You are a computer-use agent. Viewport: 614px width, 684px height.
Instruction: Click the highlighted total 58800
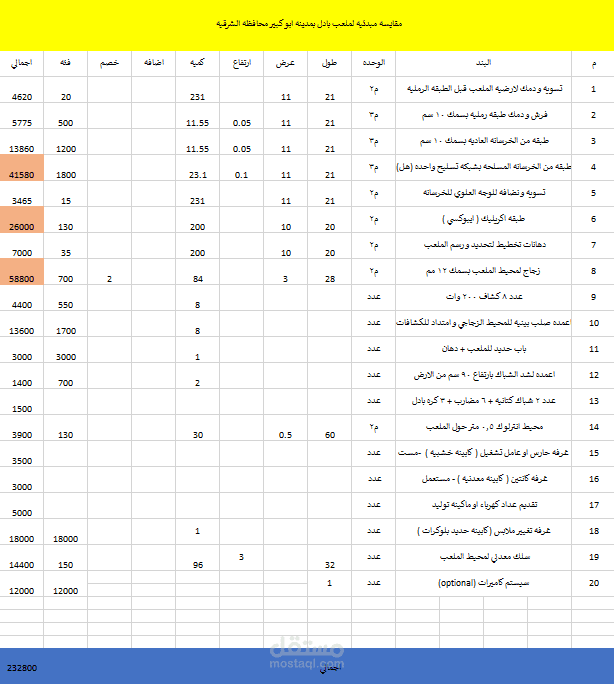(x=22, y=272)
